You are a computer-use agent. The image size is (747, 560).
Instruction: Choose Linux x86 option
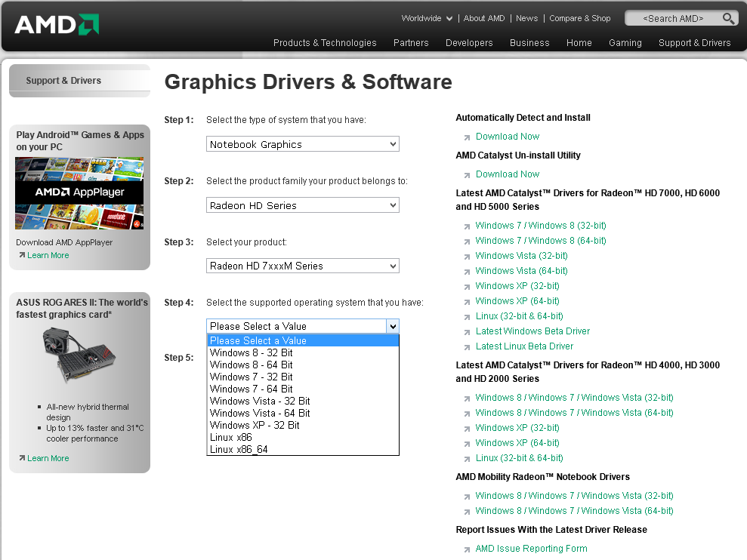pos(303,437)
